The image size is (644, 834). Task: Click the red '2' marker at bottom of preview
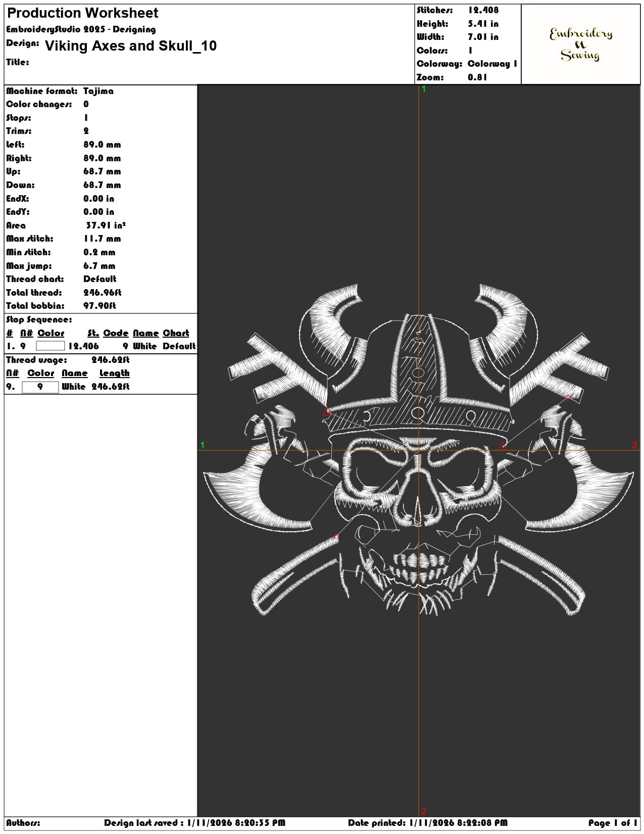[x=424, y=811]
